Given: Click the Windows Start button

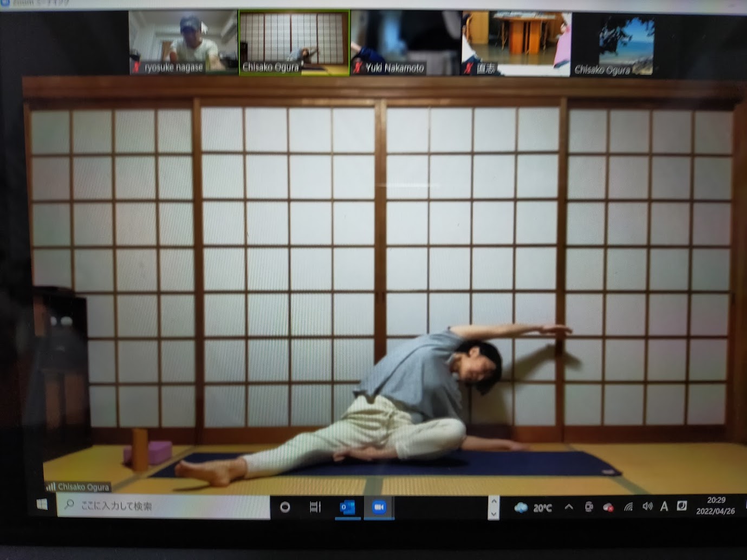Looking at the screenshot, I should click(42, 505).
